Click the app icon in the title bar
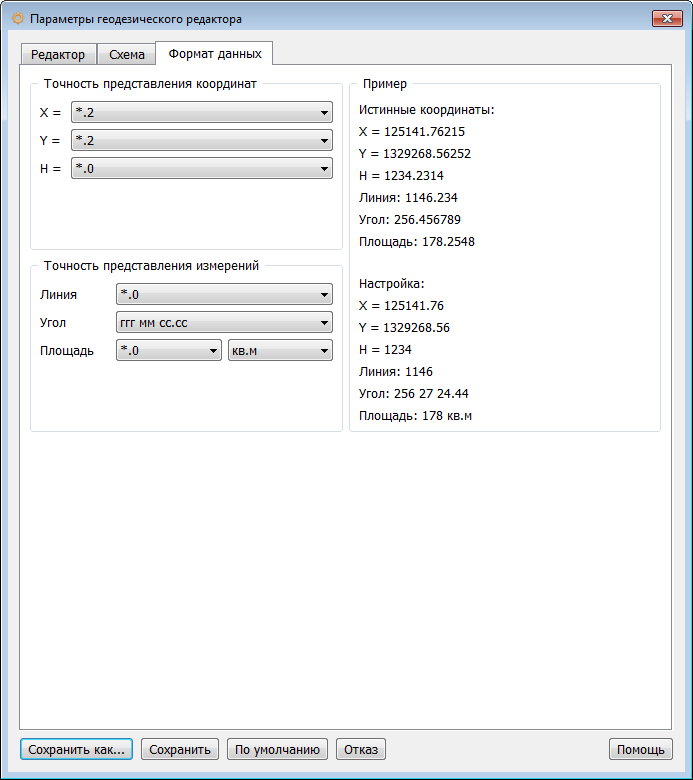Viewport: 693px width, 780px height. coord(17,19)
